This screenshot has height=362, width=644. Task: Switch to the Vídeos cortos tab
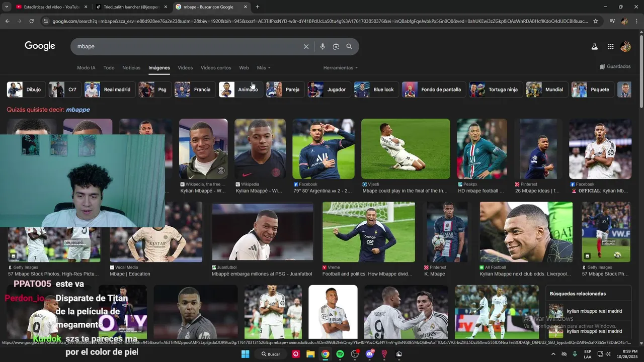tap(216, 68)
